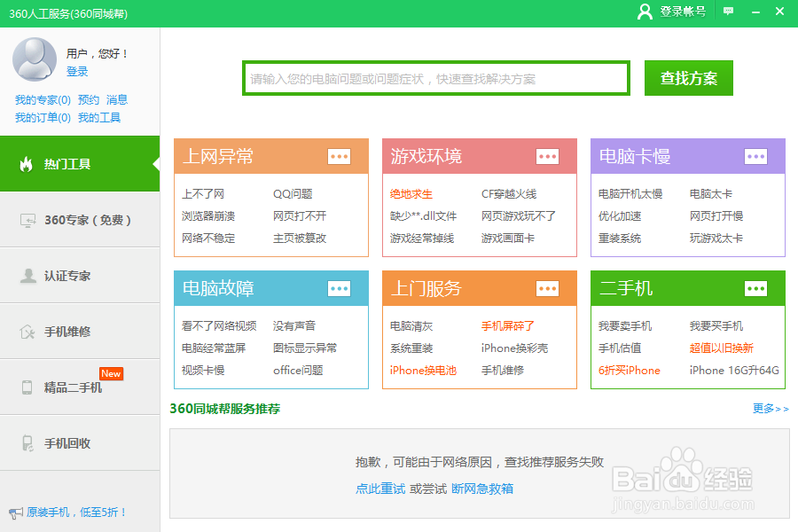Click the problem search input field
The height and width of the screenshot is (532, 798).
[x=436, y=78]
